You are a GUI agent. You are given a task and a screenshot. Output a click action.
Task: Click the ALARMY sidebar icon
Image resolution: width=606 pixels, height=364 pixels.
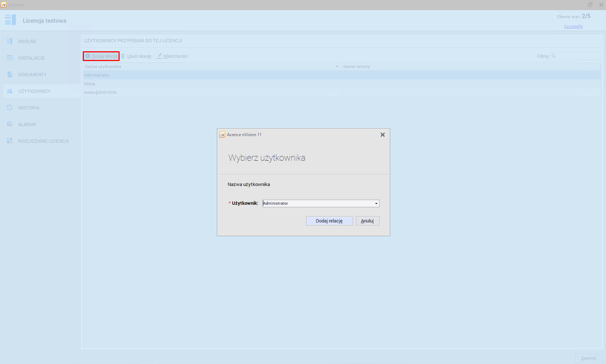tap(10, 124)
